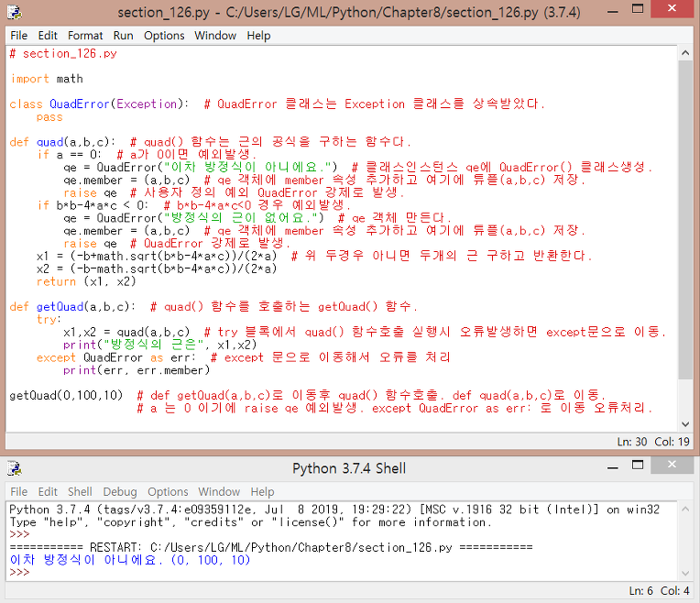Click the 'getQuad(0,100,10)' call
This screenshot has width=700, height=603.
(66, 395)
